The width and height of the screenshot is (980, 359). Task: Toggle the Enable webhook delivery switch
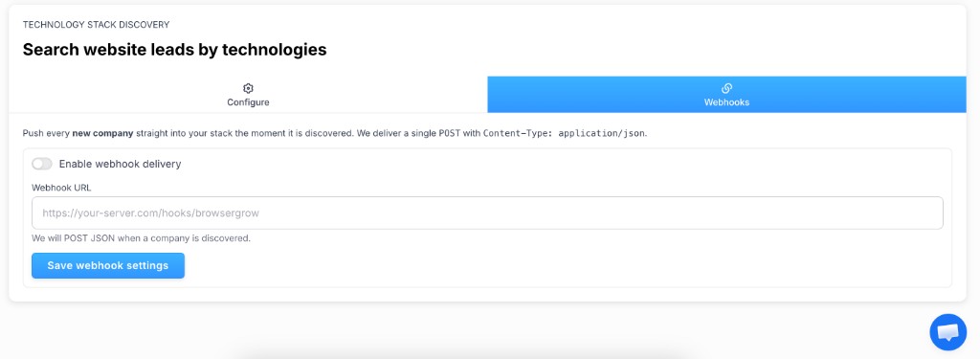[x=42, y=164]
